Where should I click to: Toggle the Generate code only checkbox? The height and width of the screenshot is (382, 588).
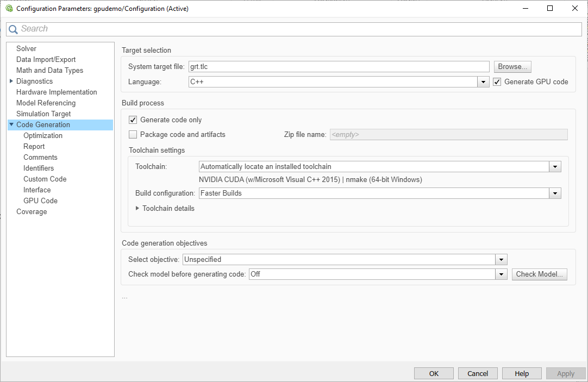pyautogui.click(x=133, y=120)
